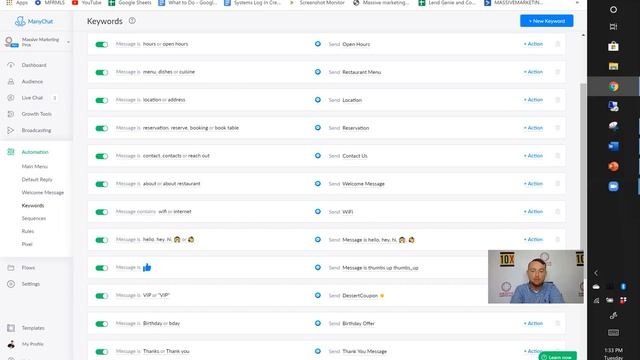
Task: Add action to the Open Hours row
Action: [533, 44]
